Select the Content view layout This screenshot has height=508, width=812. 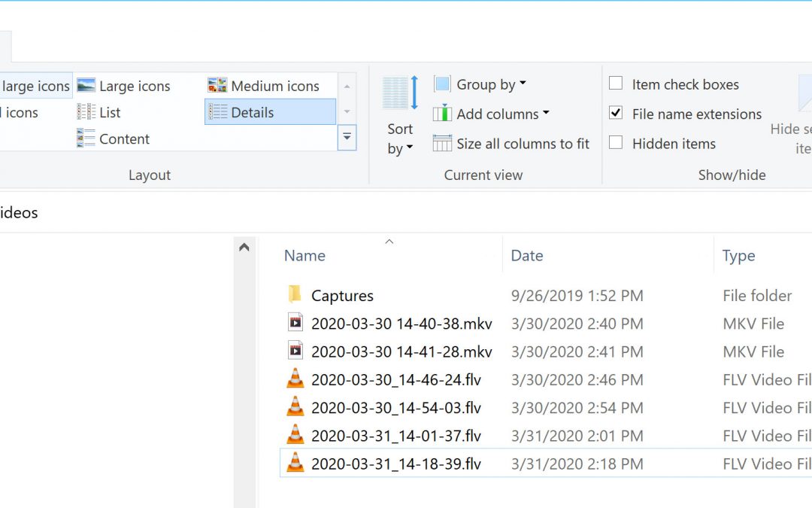pyautogui.click(x=114, y=138)
